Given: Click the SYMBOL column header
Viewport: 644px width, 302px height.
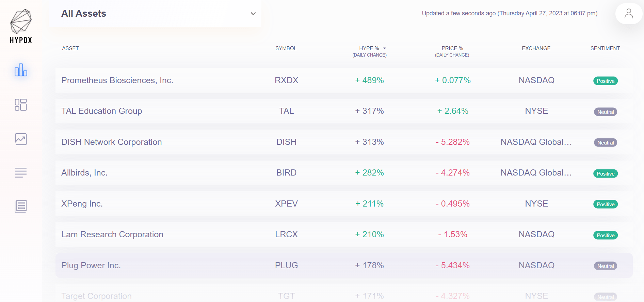Looking at the screenshot, I should pos(286,48).
